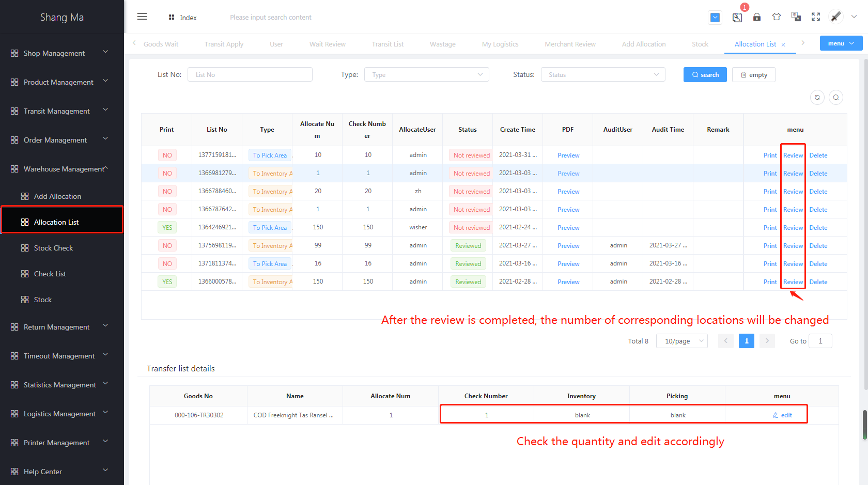This screenshot has height=485, width=868.
Task: Switch to the Goods Wait tab
Action: tap(161, 44)
